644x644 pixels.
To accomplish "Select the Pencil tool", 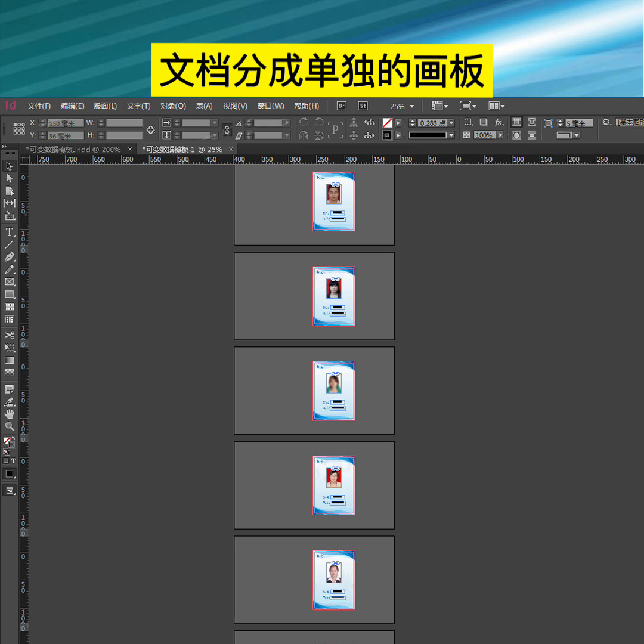I will click(10, 270).
